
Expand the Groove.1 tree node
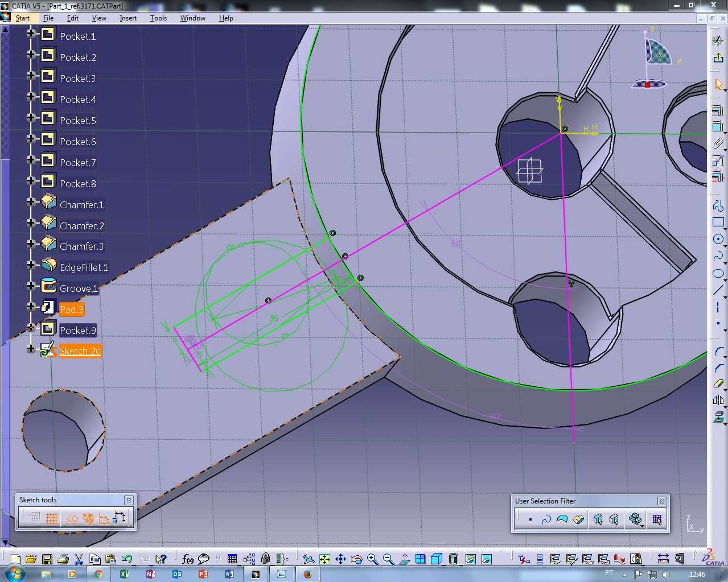(x=31, y=286)
